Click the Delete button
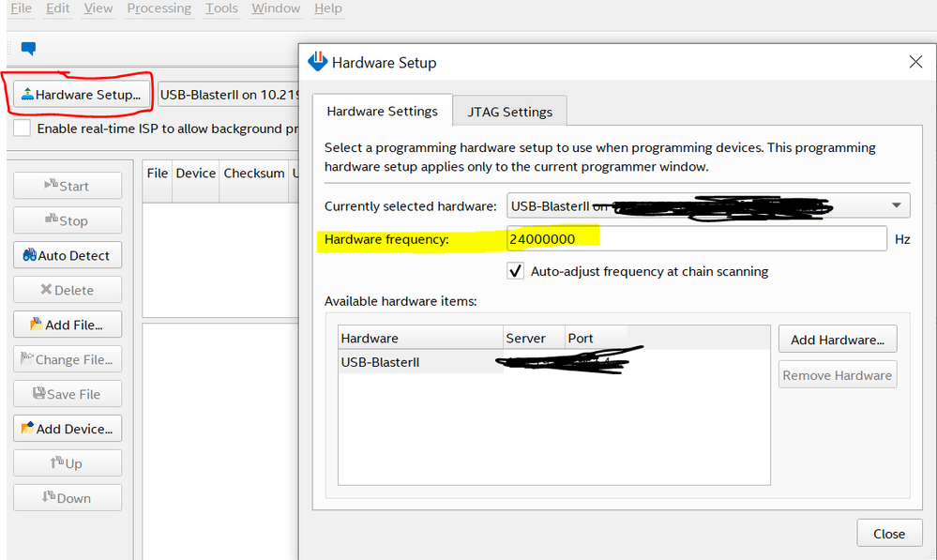The width and height of the screenshot is (937, 560). click(x=68, y=290)
